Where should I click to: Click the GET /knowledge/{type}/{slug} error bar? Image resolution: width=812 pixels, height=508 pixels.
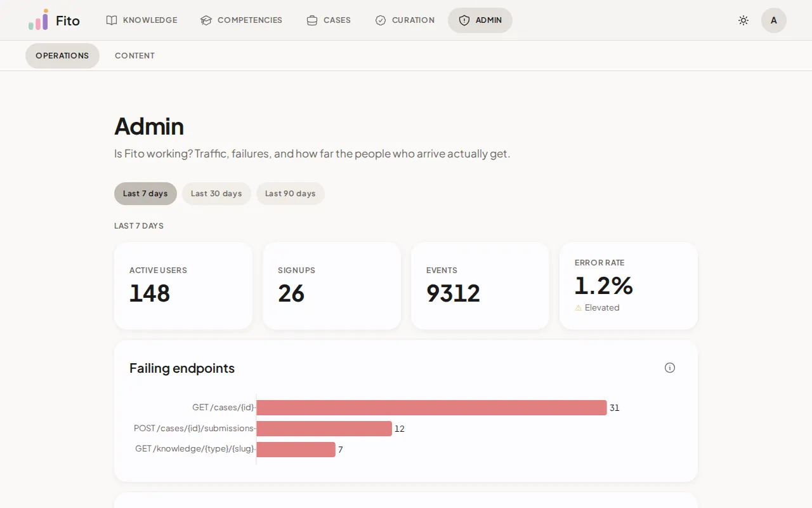296,450
